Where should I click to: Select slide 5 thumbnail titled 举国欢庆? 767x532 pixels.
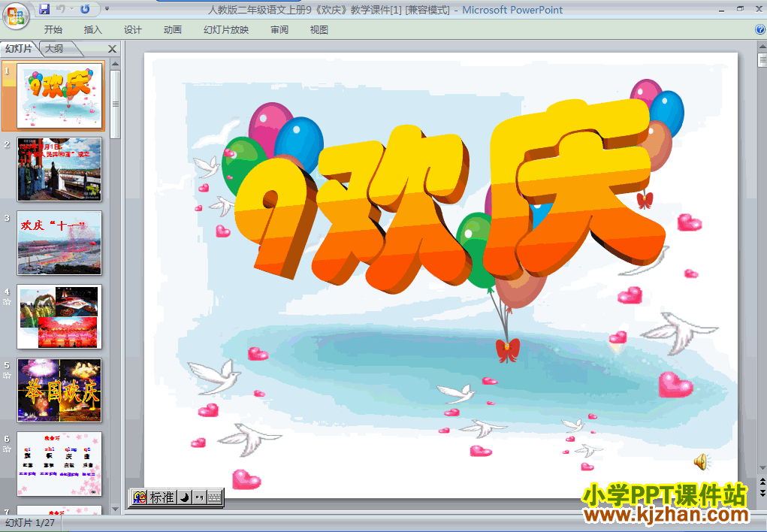(x=59, y=390)
